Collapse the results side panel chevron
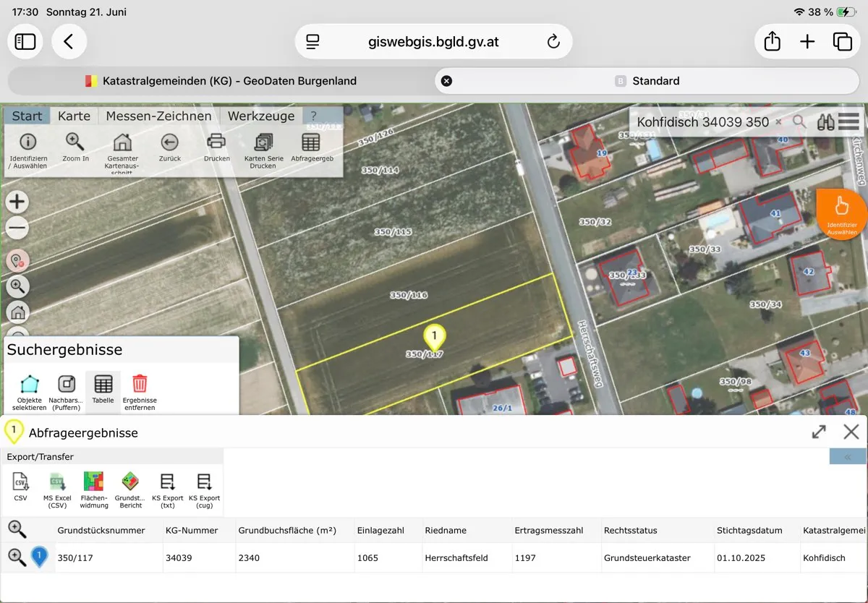 pyautogui.click(x=848, y=456)
